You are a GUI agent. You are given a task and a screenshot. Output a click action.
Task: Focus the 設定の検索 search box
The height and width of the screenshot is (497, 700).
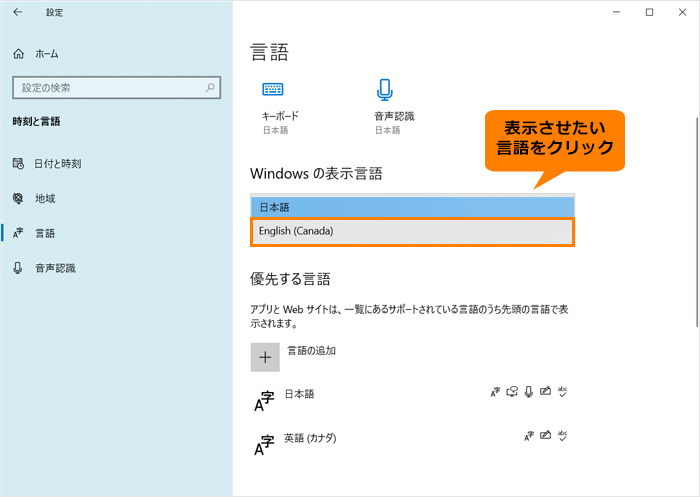[117, 88]
